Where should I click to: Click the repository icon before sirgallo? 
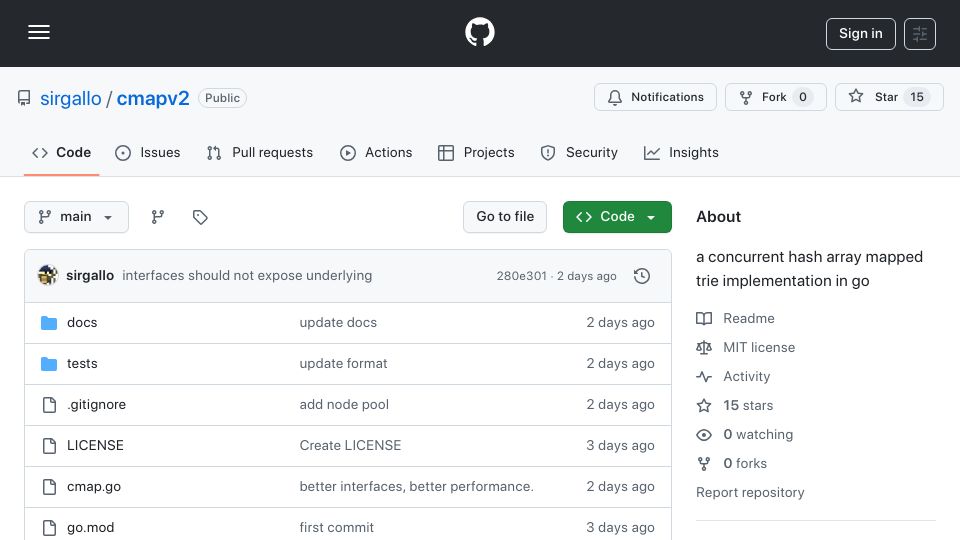24,98
